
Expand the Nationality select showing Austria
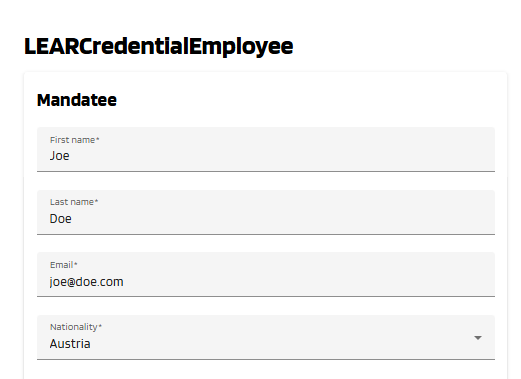coord(266,337)
